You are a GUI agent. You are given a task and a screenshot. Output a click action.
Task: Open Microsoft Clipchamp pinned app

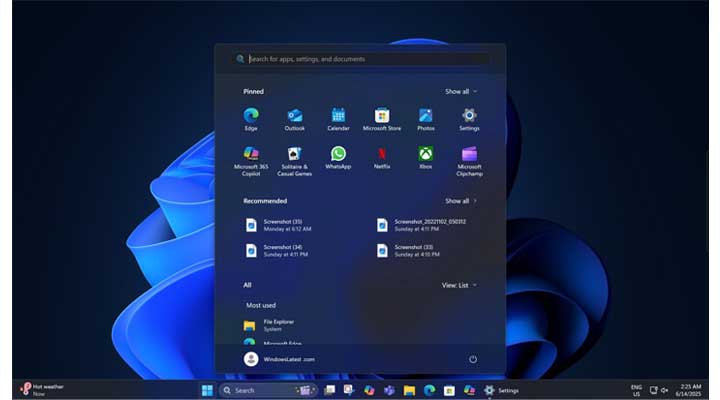click(x=469, y=161)
